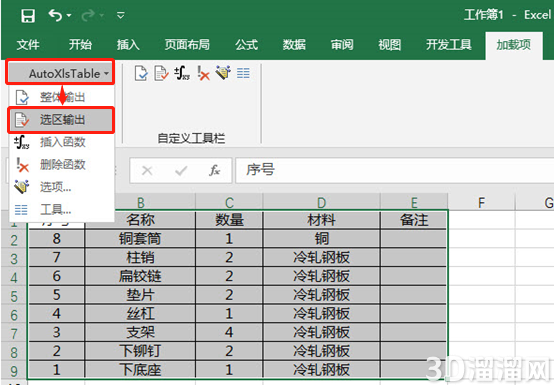Click the 选项 menu item icon

point(22,187)
